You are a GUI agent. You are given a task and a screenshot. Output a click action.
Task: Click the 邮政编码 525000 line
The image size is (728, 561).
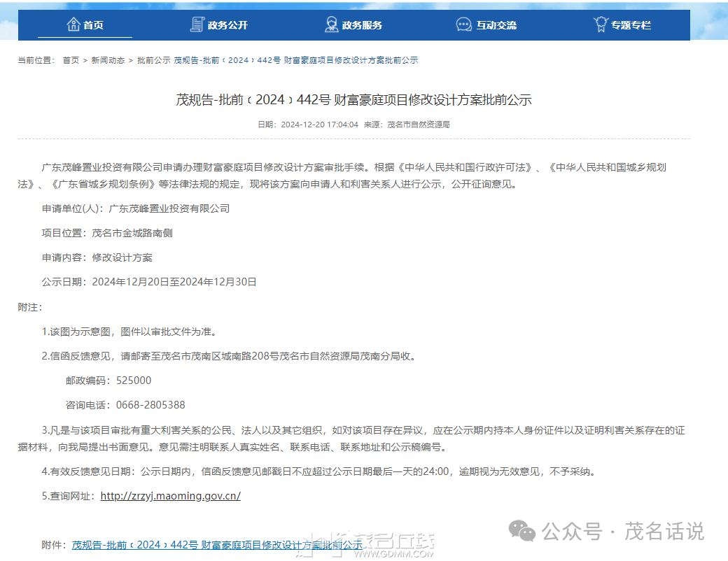point(108,381)
